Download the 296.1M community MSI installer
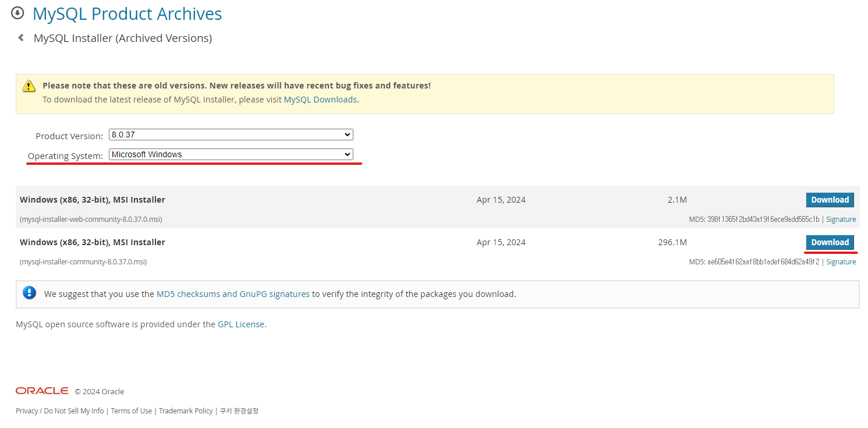868x428 pixels. click(x=830, y=242)
